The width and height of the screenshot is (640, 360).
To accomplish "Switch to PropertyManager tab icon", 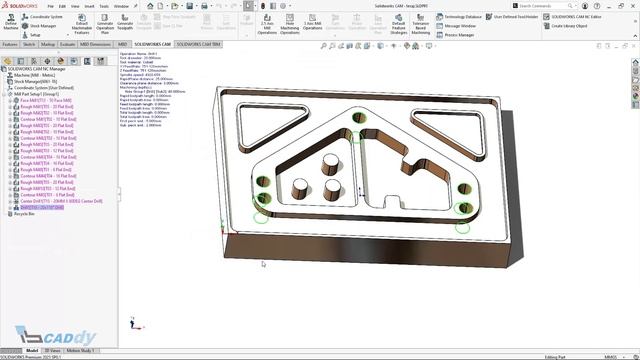I will (x=20, y=61).
